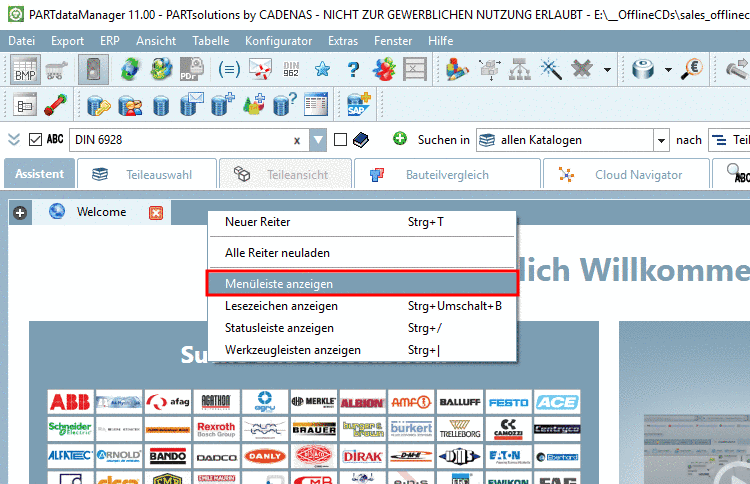Open the Extras menu
Image resolution: width=750 pixels, height=484 pixels.
[x=343, y=41]
